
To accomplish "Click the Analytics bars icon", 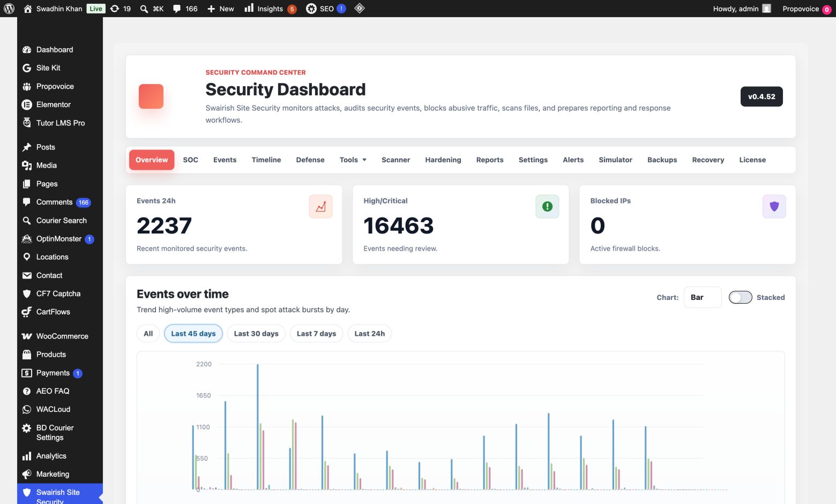I will pyautogui.click(x=27, y=456).
